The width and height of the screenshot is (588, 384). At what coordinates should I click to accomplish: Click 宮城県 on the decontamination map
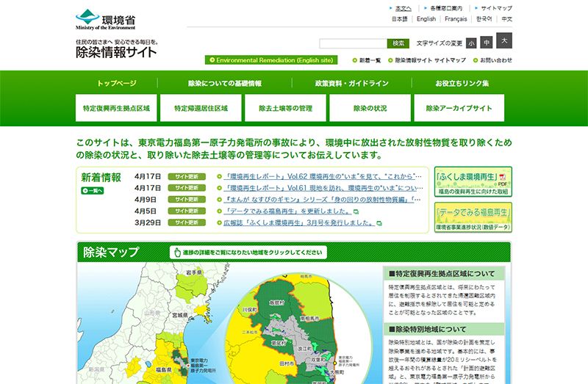pyautogui.click(x=180, y=316)
